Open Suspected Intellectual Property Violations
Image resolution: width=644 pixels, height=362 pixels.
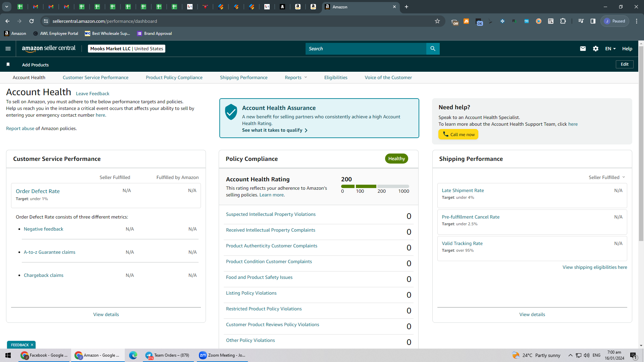[x=271, y=214]
